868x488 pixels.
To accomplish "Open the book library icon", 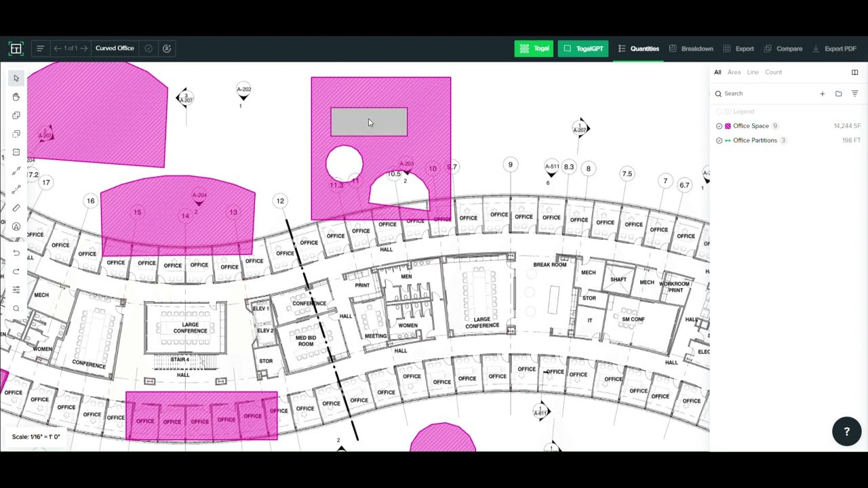I will click(854, 72).
